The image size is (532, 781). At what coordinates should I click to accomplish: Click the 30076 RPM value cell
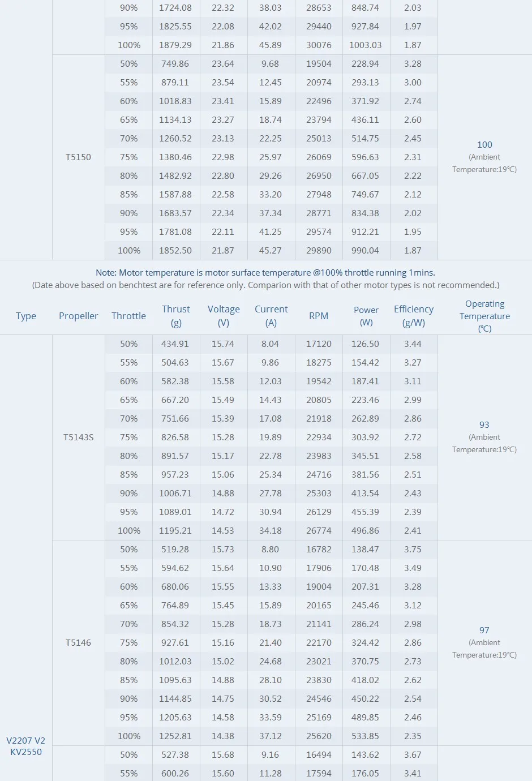coord(319,45)
